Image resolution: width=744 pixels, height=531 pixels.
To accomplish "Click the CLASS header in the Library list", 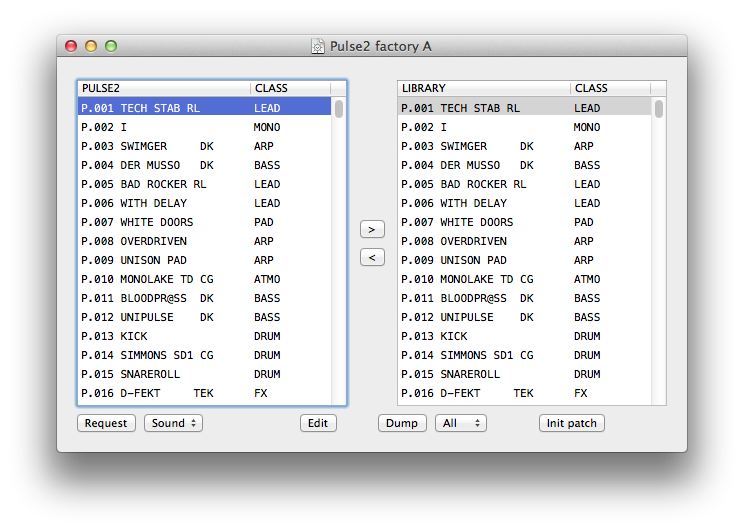I will click(x=610, y=88).
